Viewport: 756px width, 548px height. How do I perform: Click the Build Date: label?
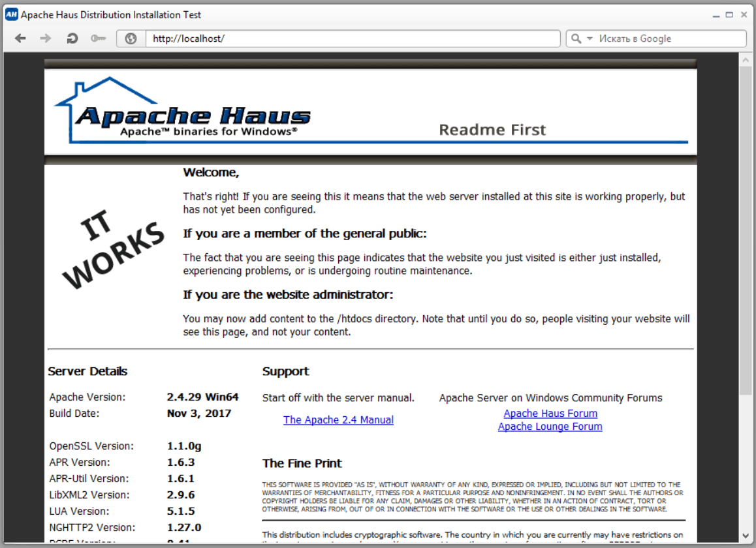74,414
